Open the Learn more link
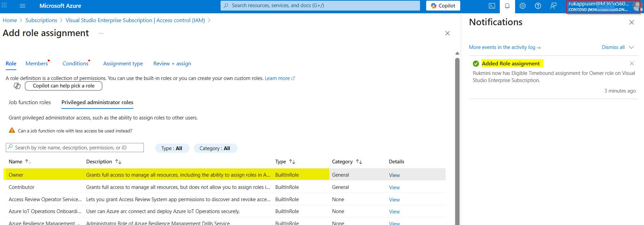The width and height of the screenshot is (644, 225). (280, 78)
